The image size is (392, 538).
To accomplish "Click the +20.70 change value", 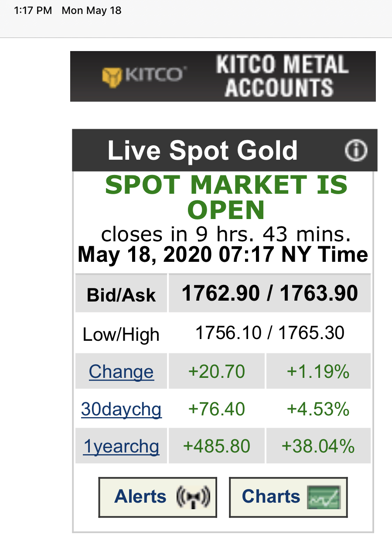I will (x=216, y=372).
